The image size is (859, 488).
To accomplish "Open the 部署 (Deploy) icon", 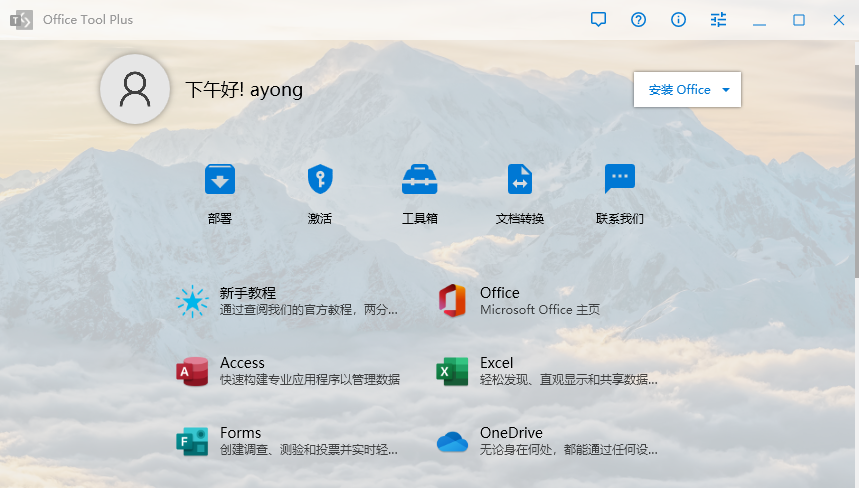I will (x=220, y=179).
